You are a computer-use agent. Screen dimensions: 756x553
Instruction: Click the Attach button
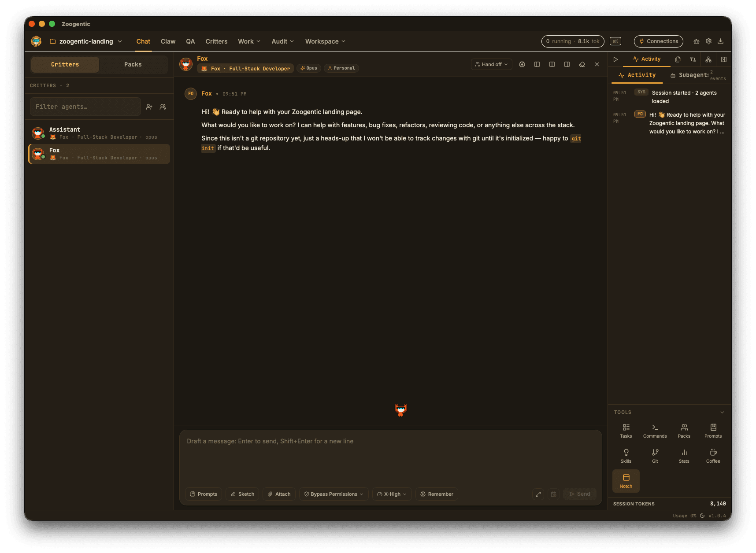point(279,494)
